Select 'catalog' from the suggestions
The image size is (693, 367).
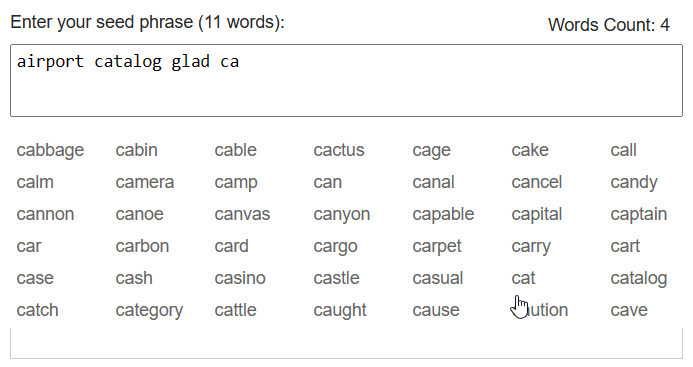coord(639,278)
